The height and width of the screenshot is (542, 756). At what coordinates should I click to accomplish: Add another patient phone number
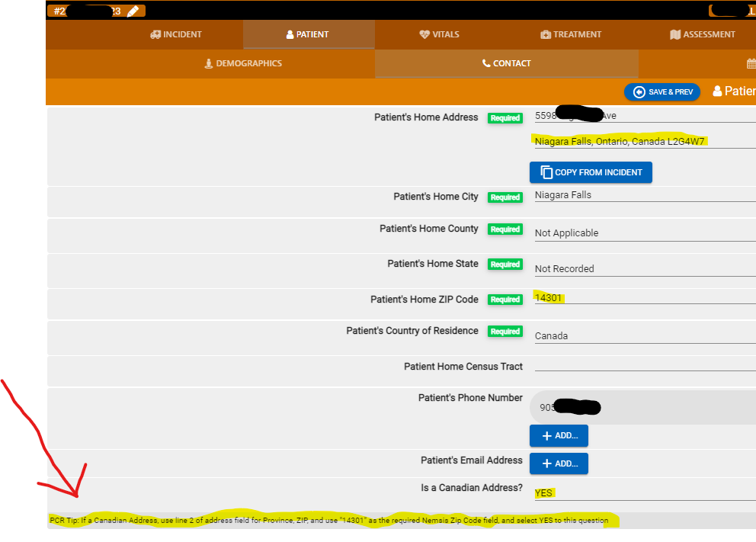coord(559,435)
